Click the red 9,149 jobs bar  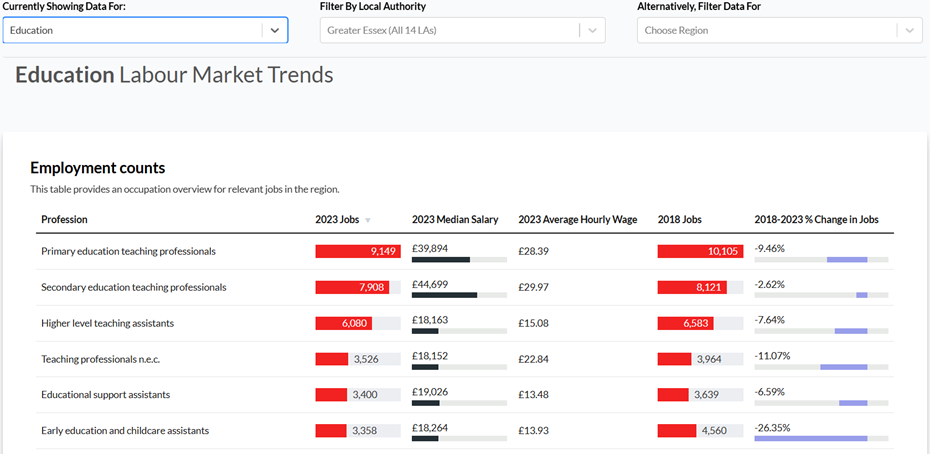click(357, 251)
